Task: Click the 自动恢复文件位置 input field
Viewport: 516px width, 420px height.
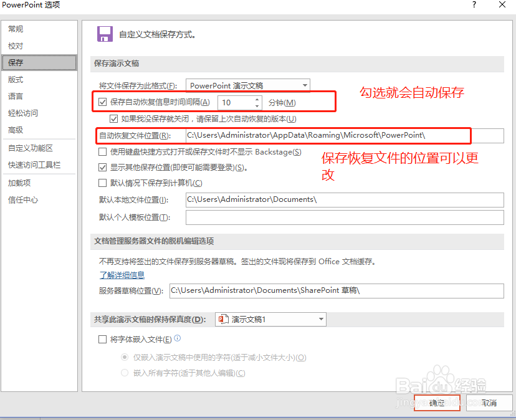Action: 343,135
